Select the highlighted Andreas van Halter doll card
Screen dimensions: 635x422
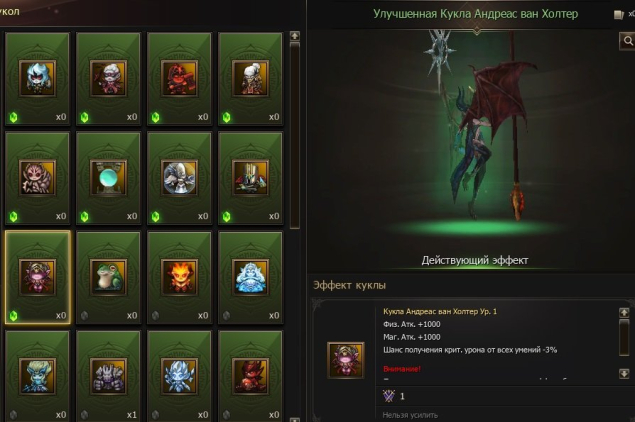(x=38, y=277)
